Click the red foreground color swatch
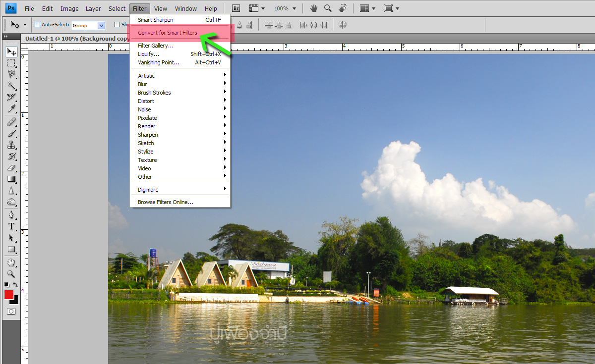The image size is (595, 364). click(9, 295)
